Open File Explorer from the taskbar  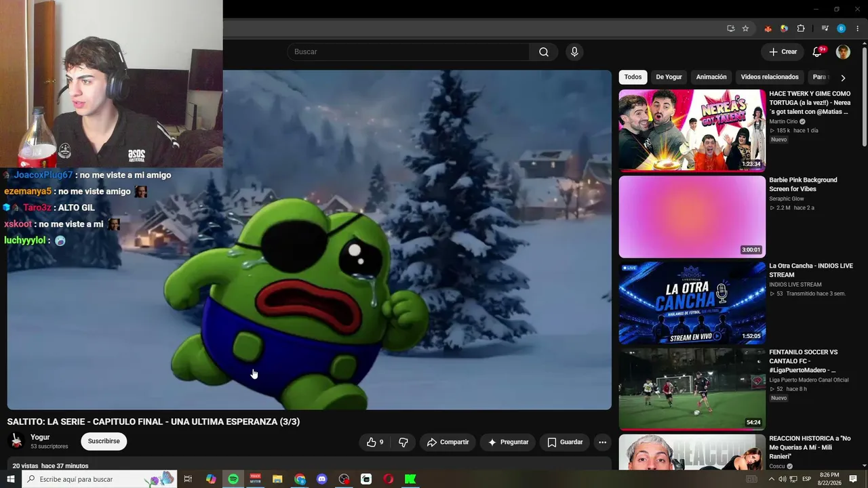click(277, 479)
